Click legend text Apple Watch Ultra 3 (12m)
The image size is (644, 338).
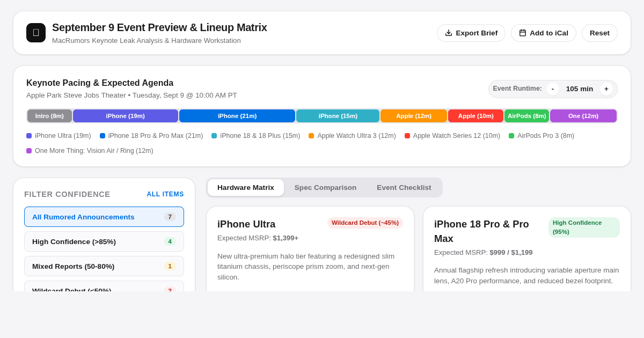pos(356,136)
